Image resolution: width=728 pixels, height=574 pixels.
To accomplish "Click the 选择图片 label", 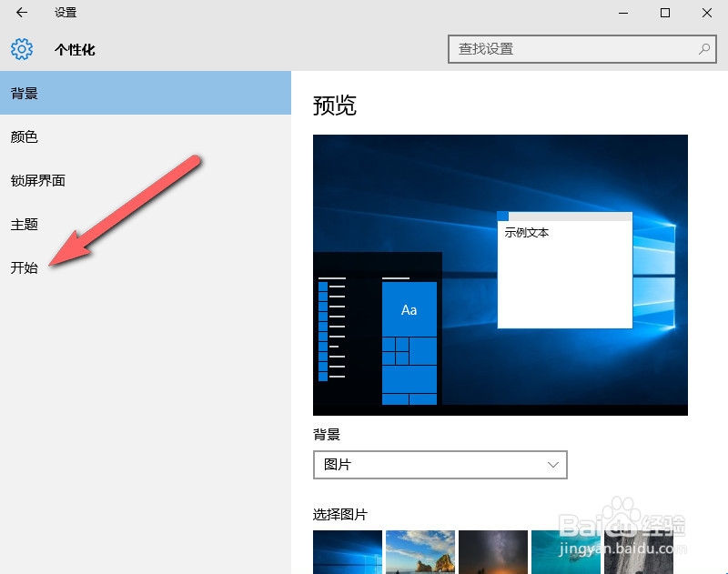I will coord(340,514).
